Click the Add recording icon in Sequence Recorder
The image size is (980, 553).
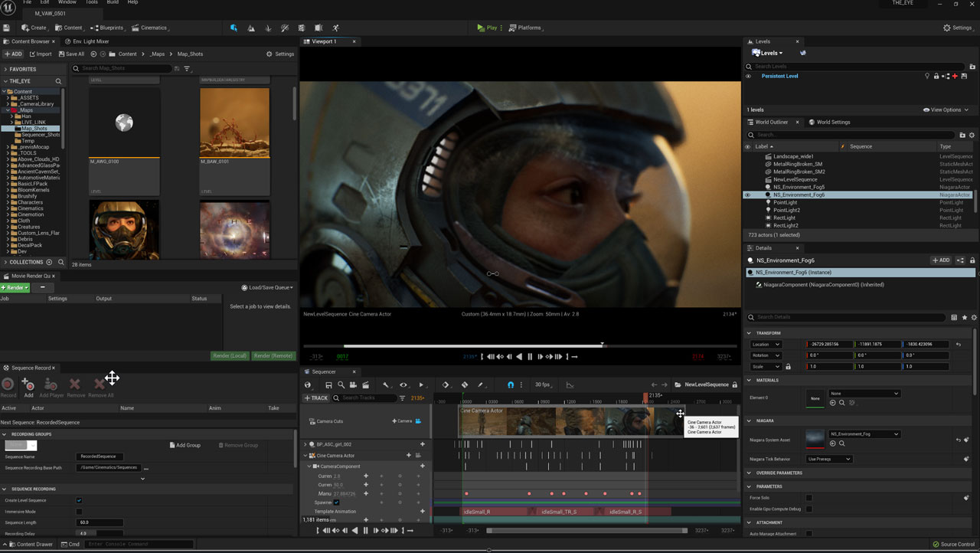click(28, 384)
